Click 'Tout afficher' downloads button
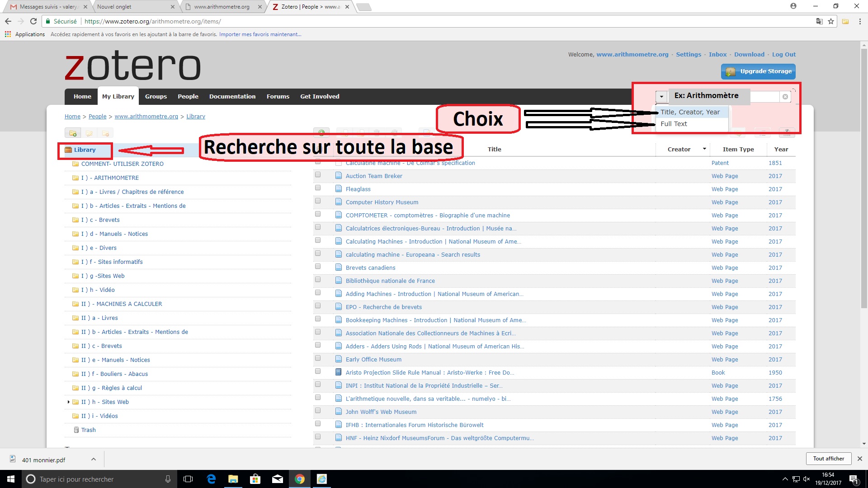 [829, 459]
